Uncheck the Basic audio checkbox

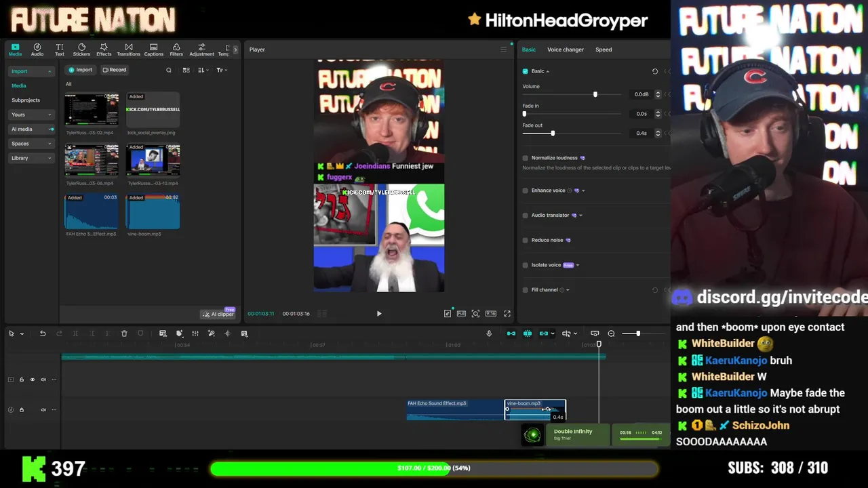coord(526,71)
